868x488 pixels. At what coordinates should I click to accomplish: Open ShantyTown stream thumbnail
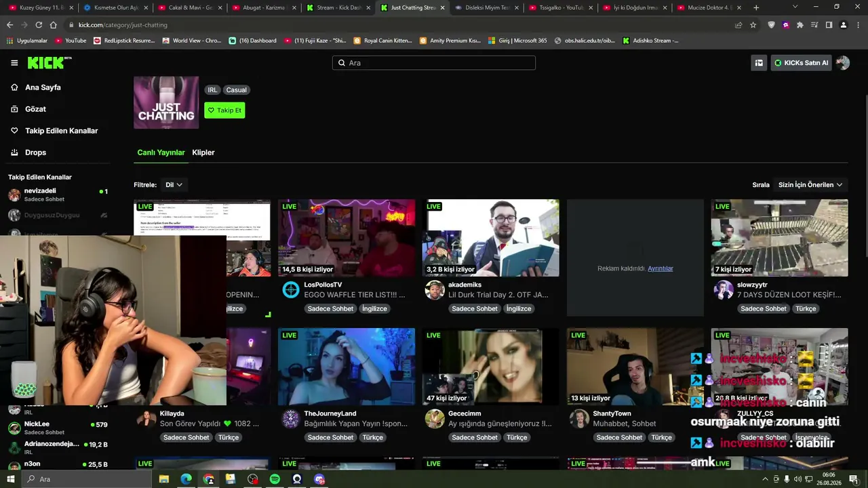pyautogui.click(x=635, y=367)
